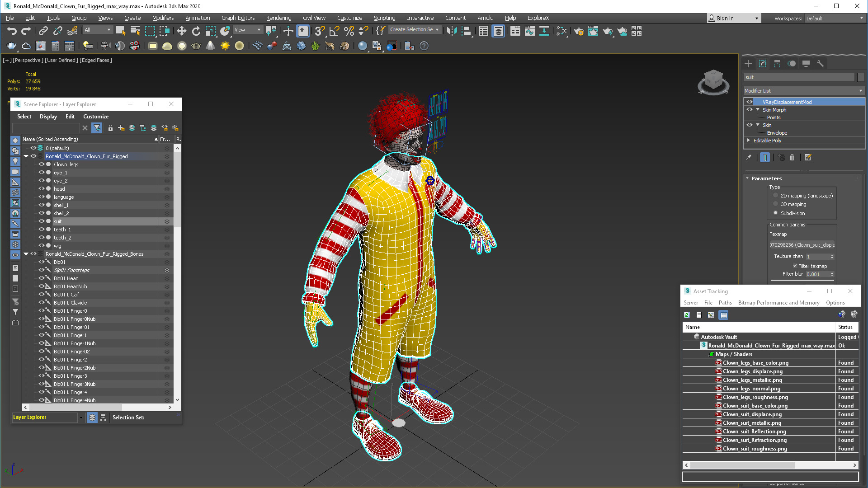Click the lock icon in Scene Explorer toolbar
This screenshot has width=868, height=488.
tap(110, 128)
